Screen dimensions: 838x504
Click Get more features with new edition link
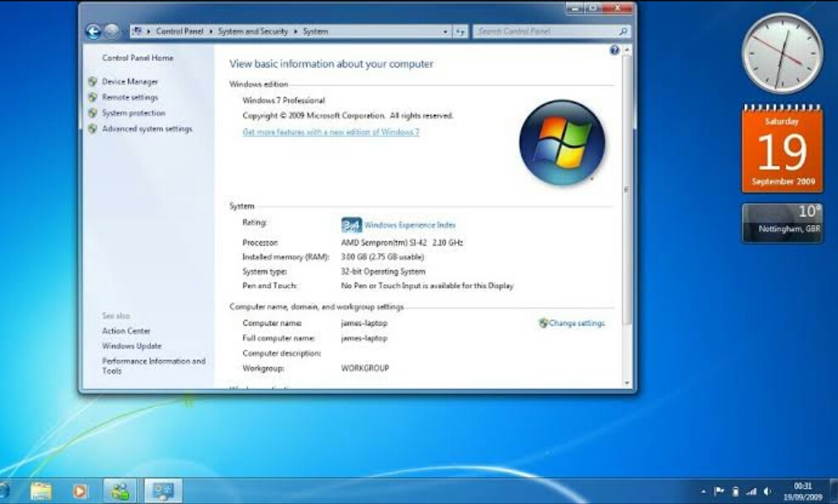[330, 132]
